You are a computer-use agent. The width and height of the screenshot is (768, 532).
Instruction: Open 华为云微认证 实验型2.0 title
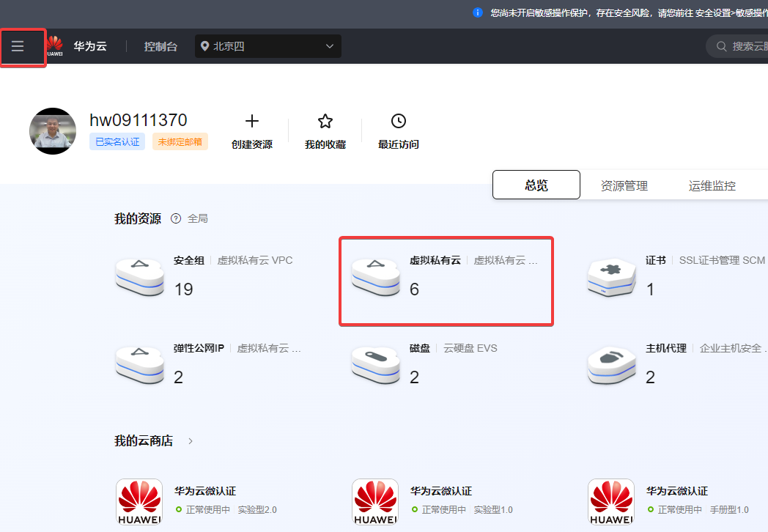click(205, 491)
